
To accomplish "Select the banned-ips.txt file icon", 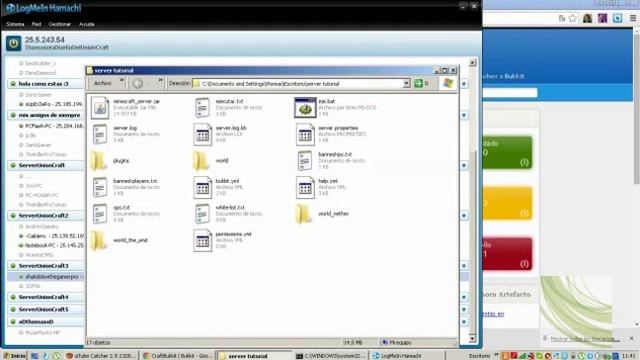I will coord(305,161).
